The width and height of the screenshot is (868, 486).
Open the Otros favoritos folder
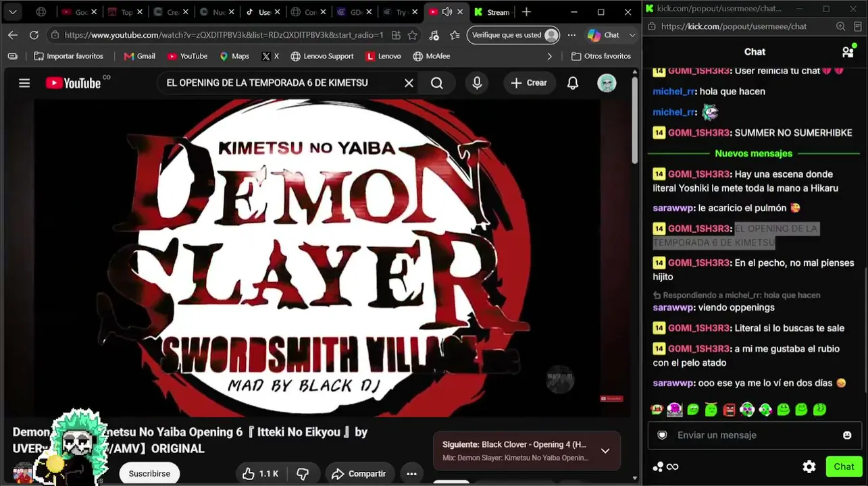(601, 56)
